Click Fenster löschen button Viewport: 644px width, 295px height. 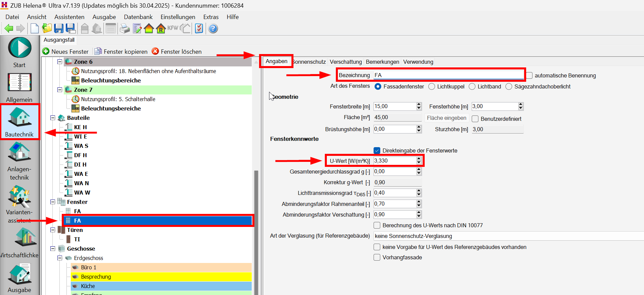177,52
